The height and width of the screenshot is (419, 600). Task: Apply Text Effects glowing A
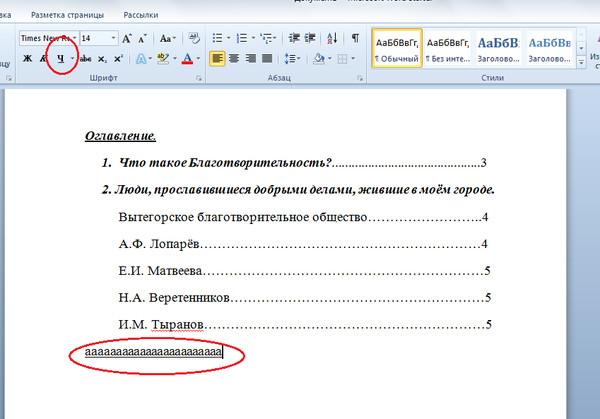coord(141,59)
